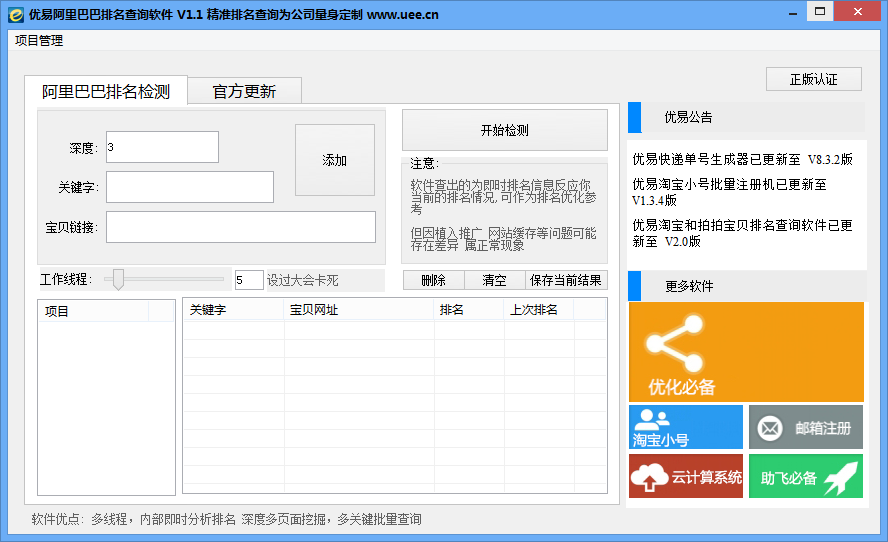Viewport: 888px width, 542px height.
Task: Click the 助飞必备 label text
Action: [x=788, y=479]
